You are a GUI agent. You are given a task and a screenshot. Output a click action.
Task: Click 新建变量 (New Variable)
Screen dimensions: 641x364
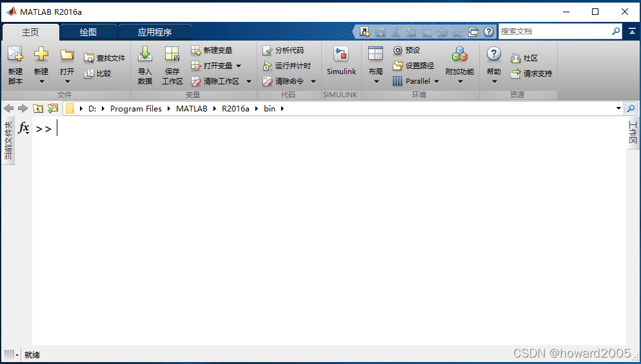[212, 50]
